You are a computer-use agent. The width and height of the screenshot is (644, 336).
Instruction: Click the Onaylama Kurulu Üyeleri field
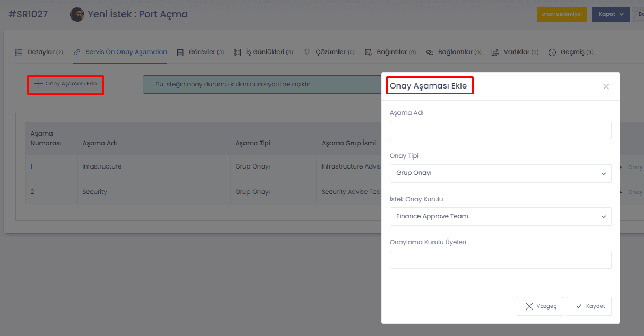coord(500,260)
